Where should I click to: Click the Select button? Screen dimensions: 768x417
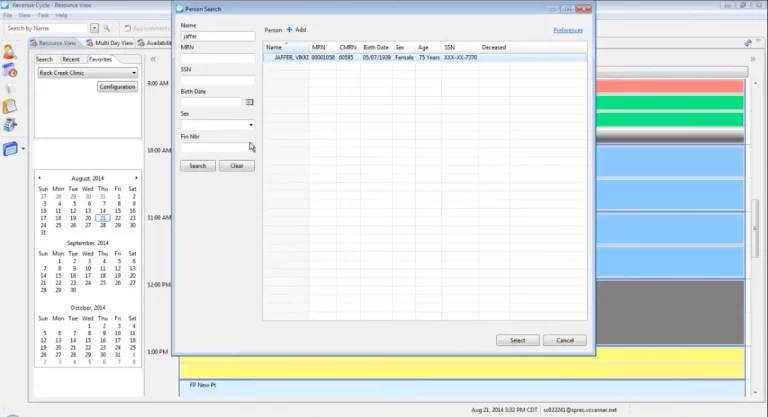[518, 340]
